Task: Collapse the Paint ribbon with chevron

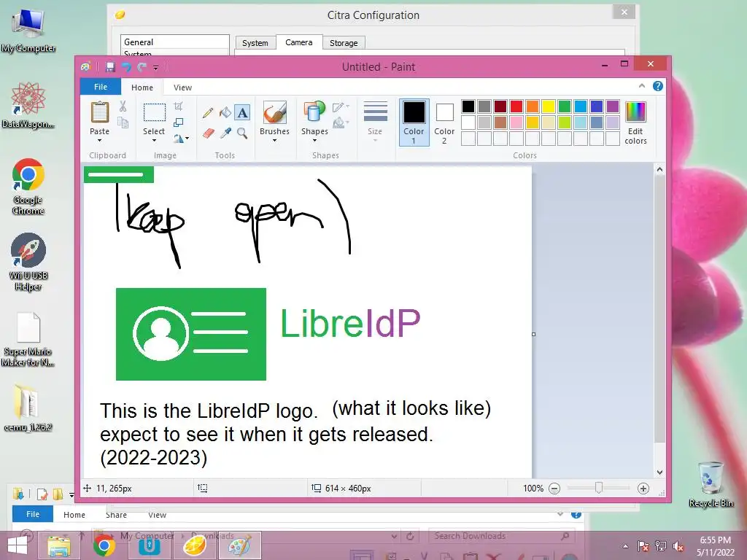Action: 642,86
